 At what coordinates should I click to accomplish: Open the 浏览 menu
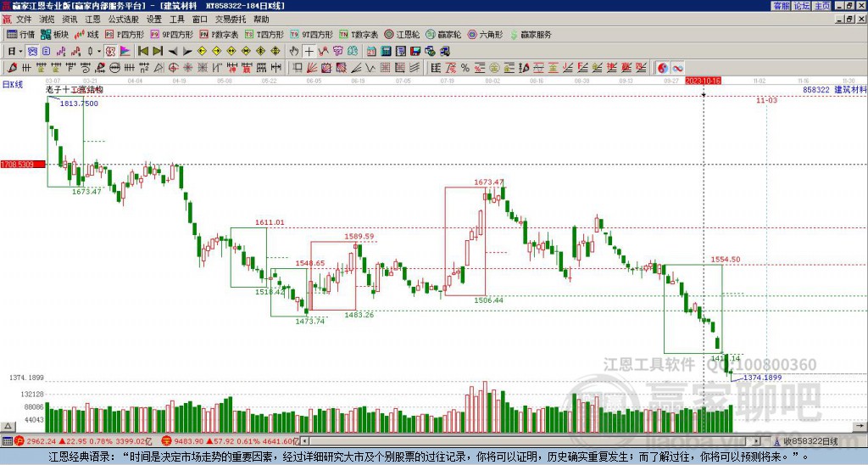point(47,20)
